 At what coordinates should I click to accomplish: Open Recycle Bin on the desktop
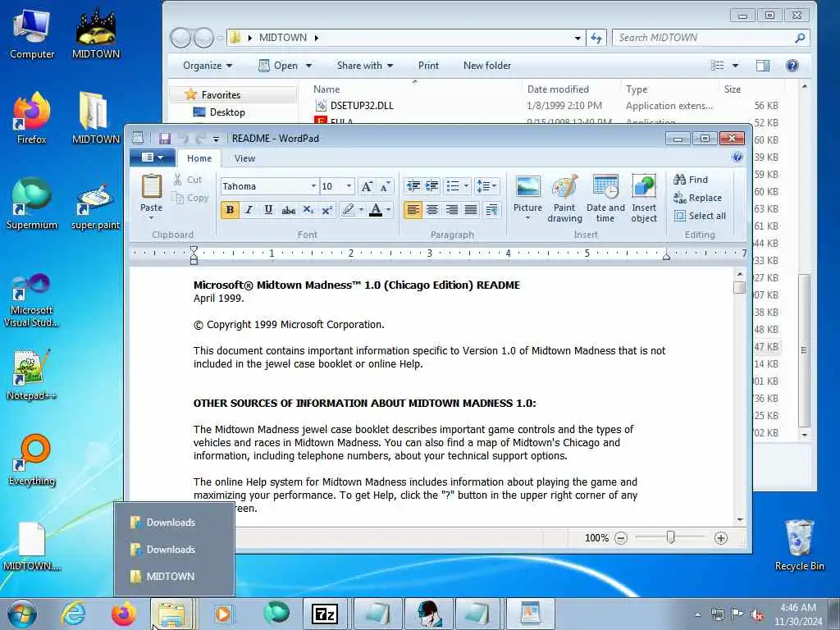[x=799, y=545]
